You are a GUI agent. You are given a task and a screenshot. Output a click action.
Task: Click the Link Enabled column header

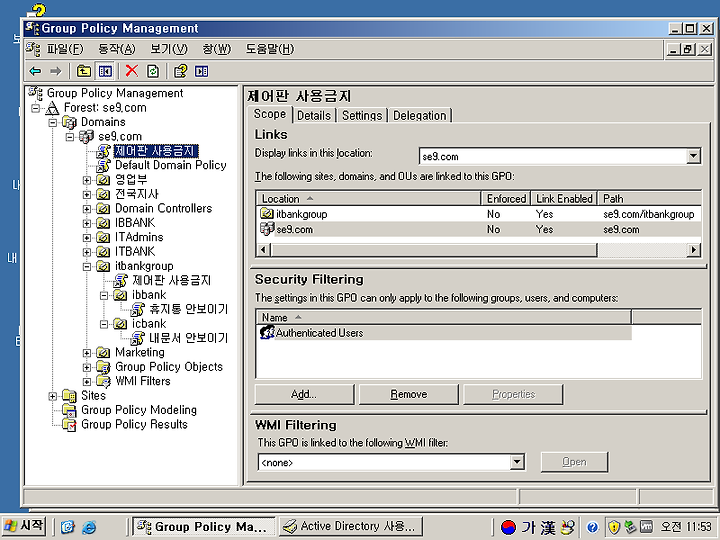point(564,198)
